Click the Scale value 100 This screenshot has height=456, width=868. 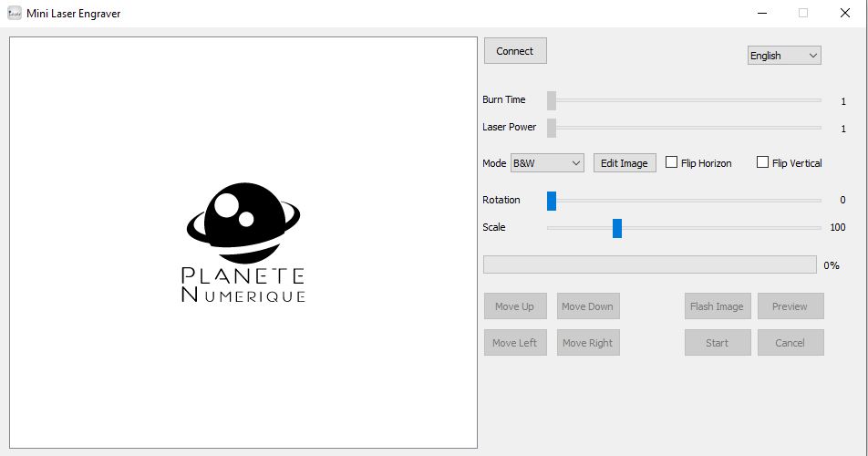pos(838,227)
